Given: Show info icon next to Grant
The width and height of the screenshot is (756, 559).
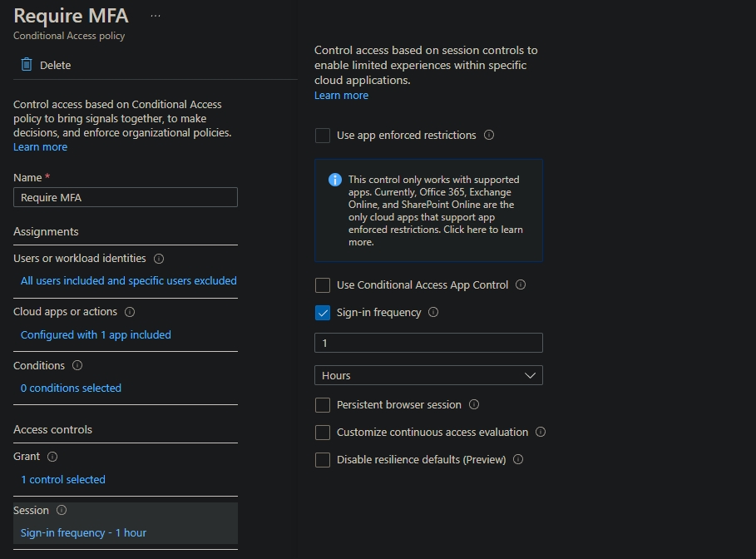Looking at the screenshot, I should [52, 457].
